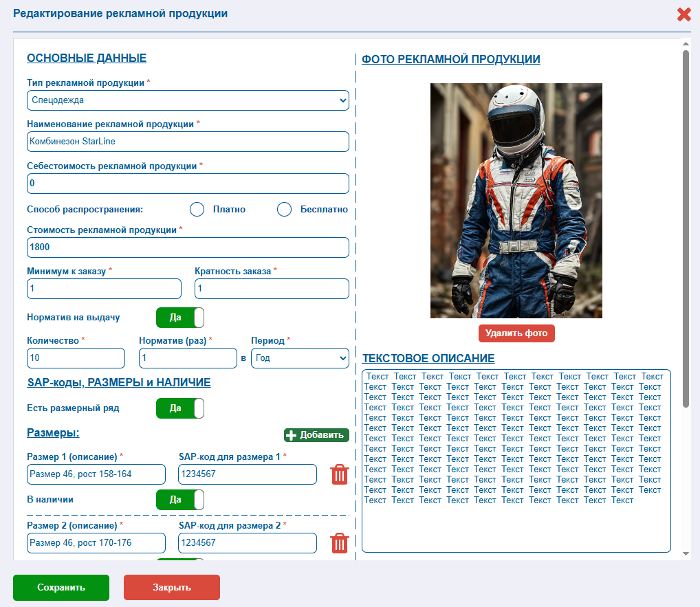The image size is (700, 607).
Task: Click the Удалить фото button
Action: (516, 333)
